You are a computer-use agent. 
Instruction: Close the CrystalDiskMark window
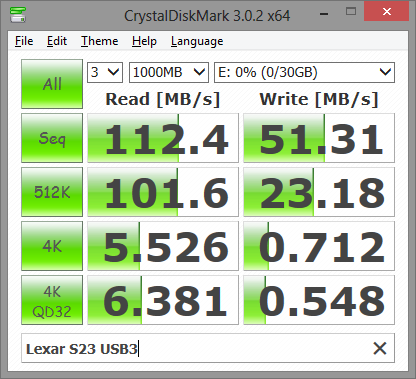(387, 12)
